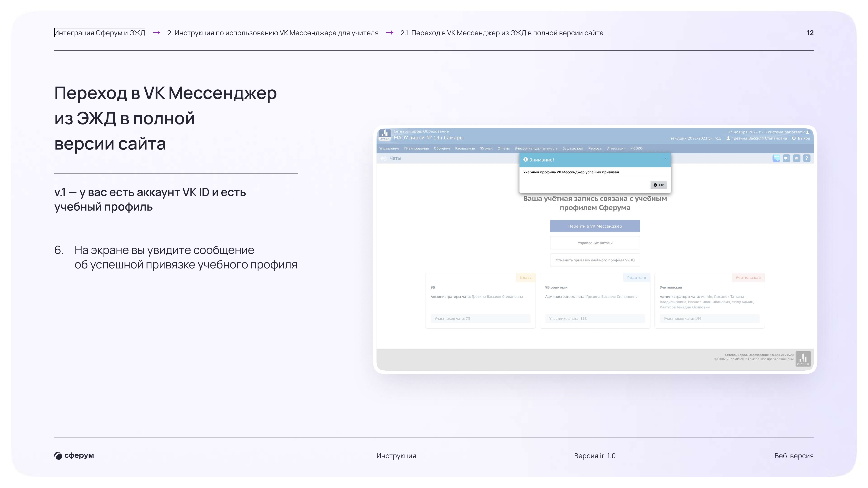Image resolution: width=868 pixels, height=488 pixels.
Task: Click the Сферум logo in the slide footer
Action: point(74,456)
